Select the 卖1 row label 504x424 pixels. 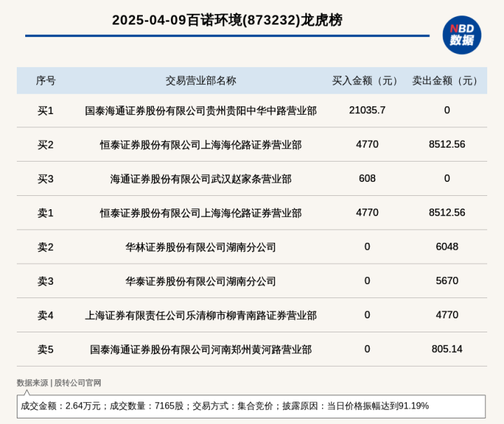tap(45, 213)
